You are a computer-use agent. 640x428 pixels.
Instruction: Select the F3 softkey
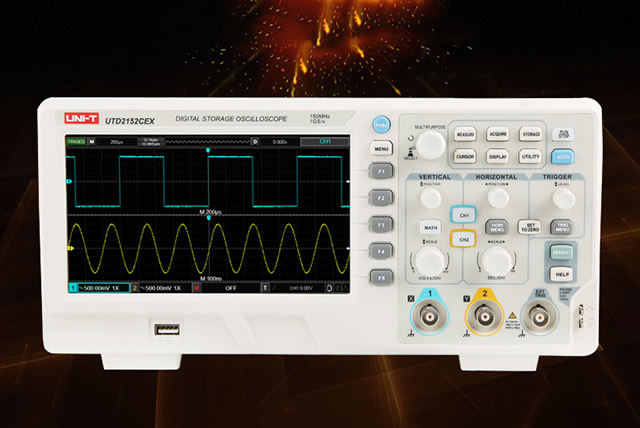380,225
